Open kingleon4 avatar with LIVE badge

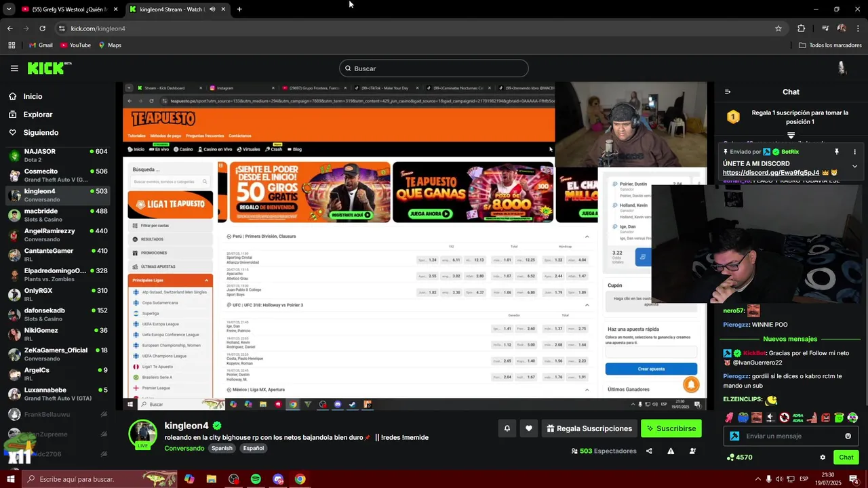143,434
